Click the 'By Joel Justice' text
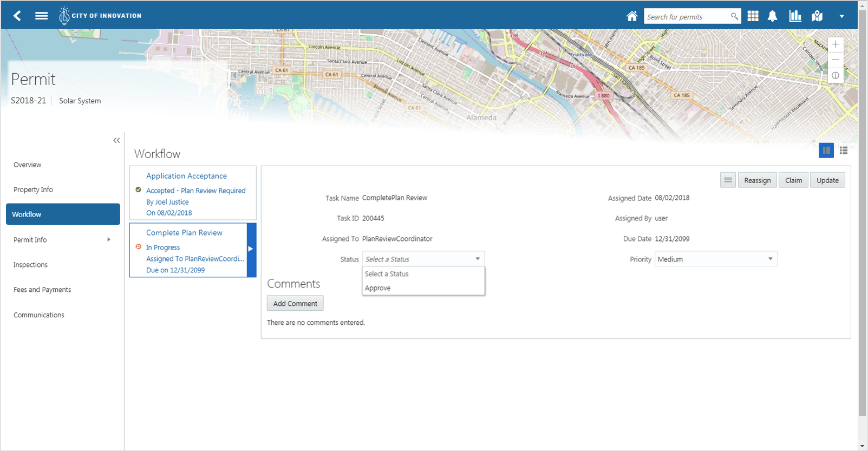The image size is (868, 451). click(x=167, y=202)
